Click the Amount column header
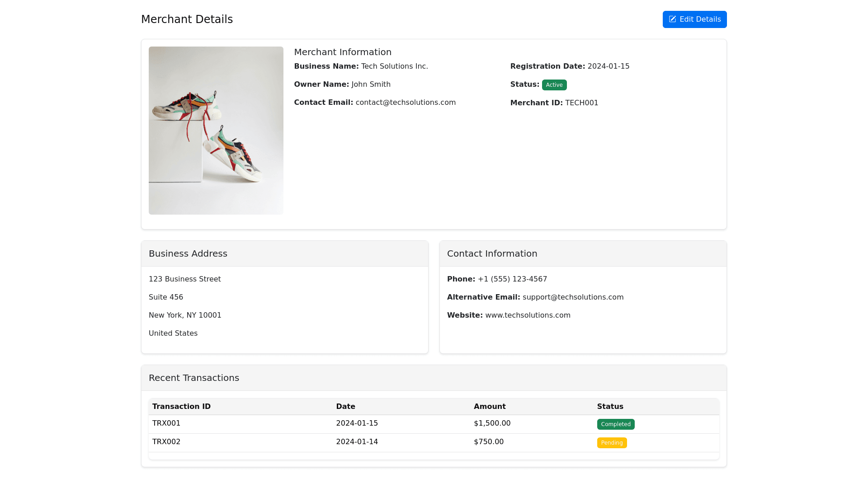 tap(490, 407)
